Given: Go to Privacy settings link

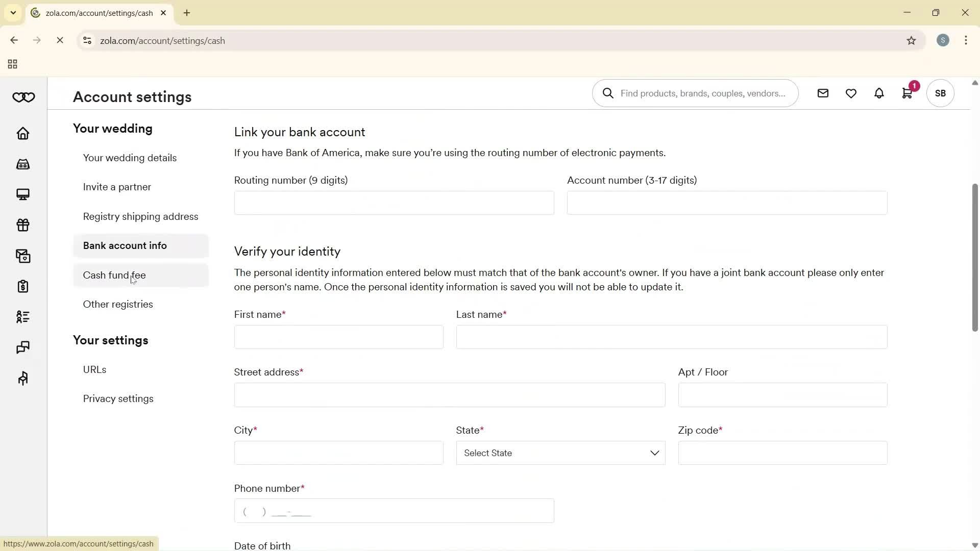Looking at the screenshot, I should (118, 399).
